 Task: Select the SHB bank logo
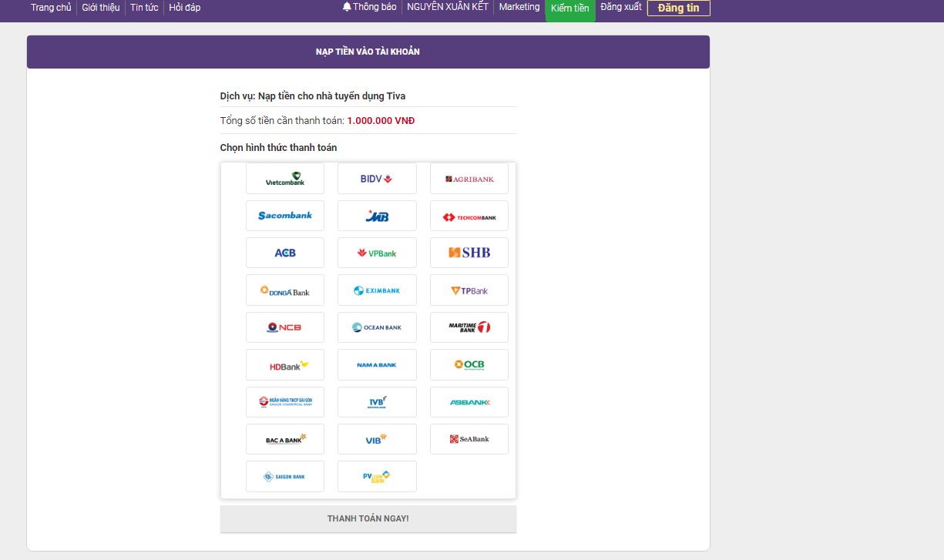point(469,253)
